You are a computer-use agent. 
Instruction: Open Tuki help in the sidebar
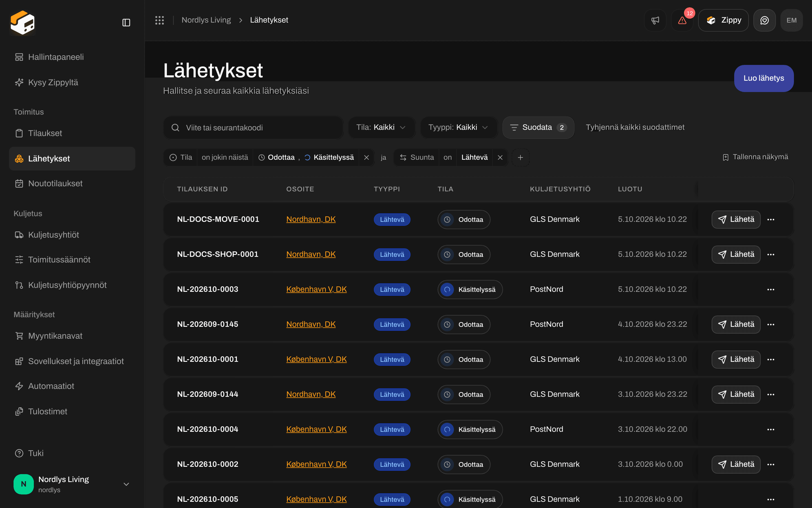[x=72, y=453]
